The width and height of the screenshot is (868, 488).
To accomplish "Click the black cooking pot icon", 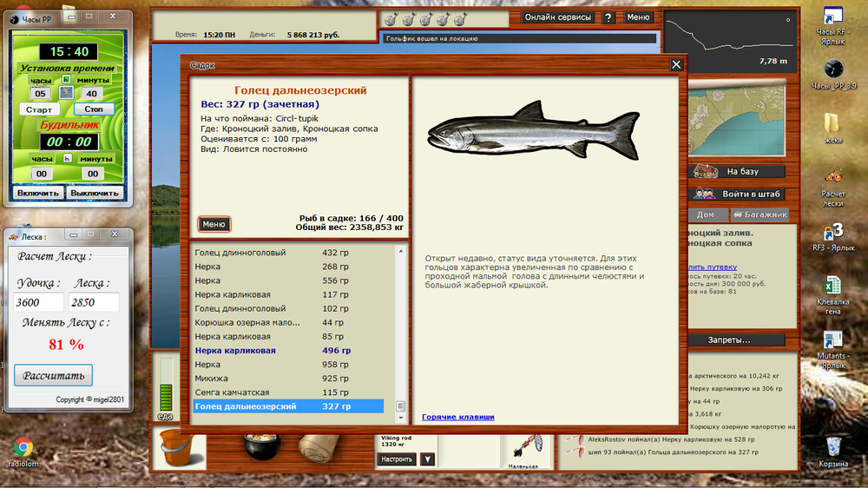I will pos(262,447).
